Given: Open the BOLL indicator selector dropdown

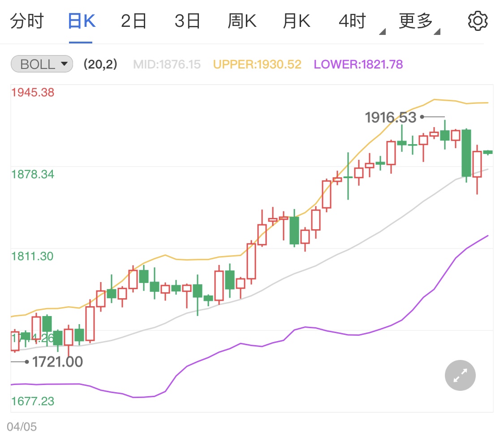Looking at the screenshot, I should pos(42,64).
